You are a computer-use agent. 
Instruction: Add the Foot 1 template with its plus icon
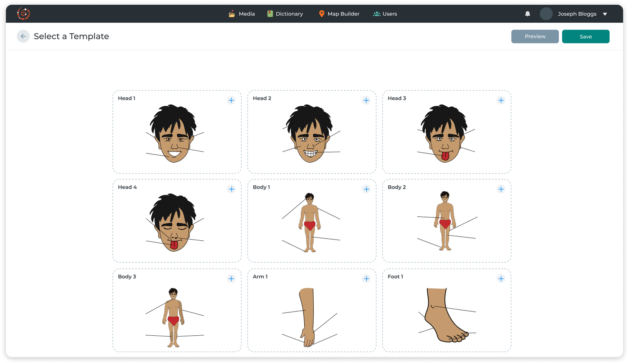[501, 278]
